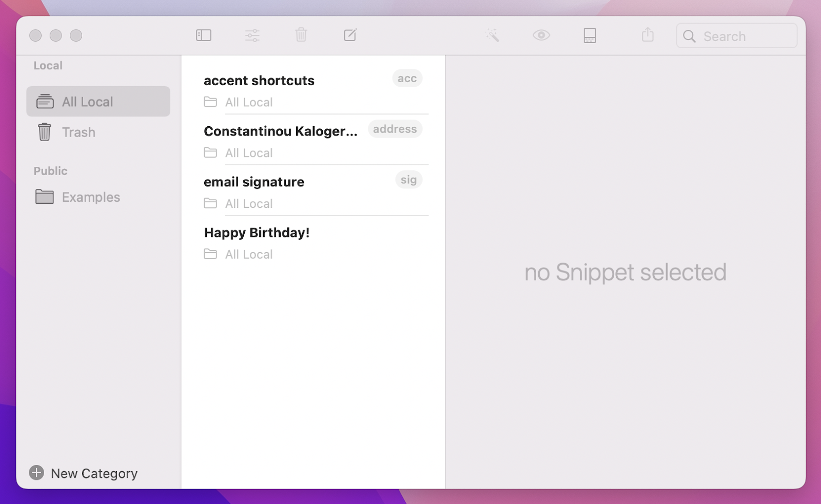Click the trash toolbar icon
The height and width of the screenshot is (504, 821).
301,35
